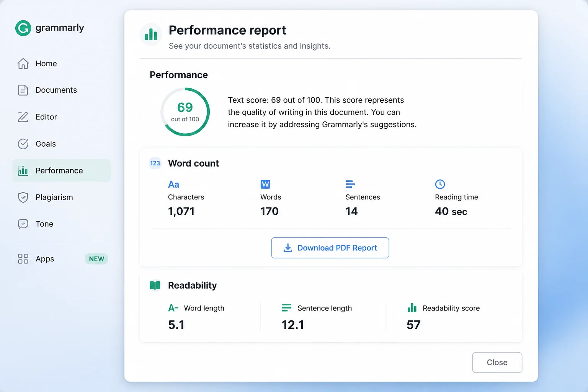Image resolution: width=588 pixels, height=392 pixels.
Task: Open the Plagiarism menu item
Action: [62, 197]
